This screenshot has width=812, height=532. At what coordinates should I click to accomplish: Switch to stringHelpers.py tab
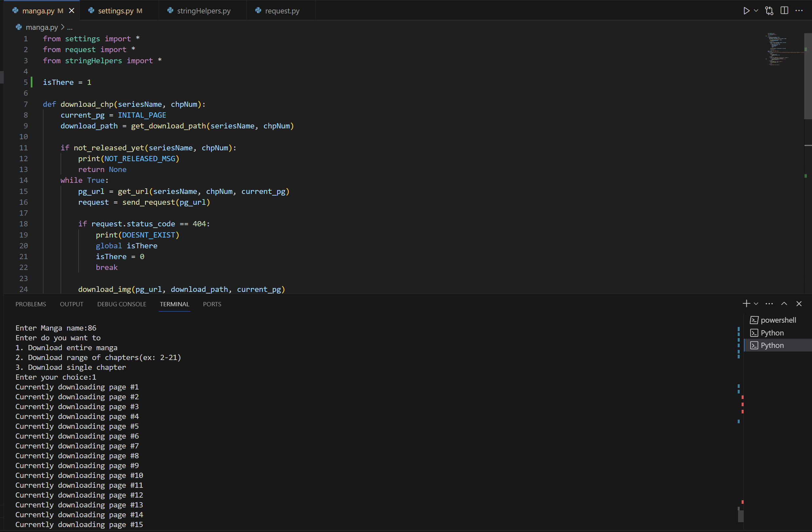tap(203, 10)
